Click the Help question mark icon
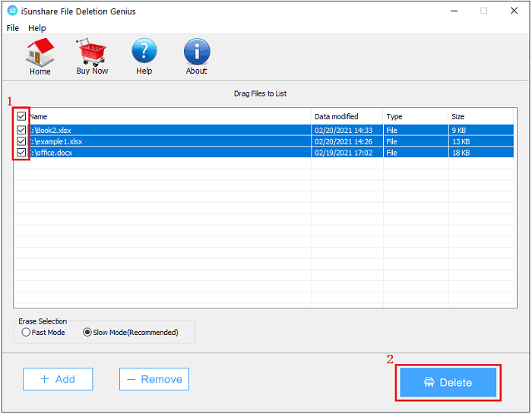The height and width of the screenshot is (414, 532). 144,51
